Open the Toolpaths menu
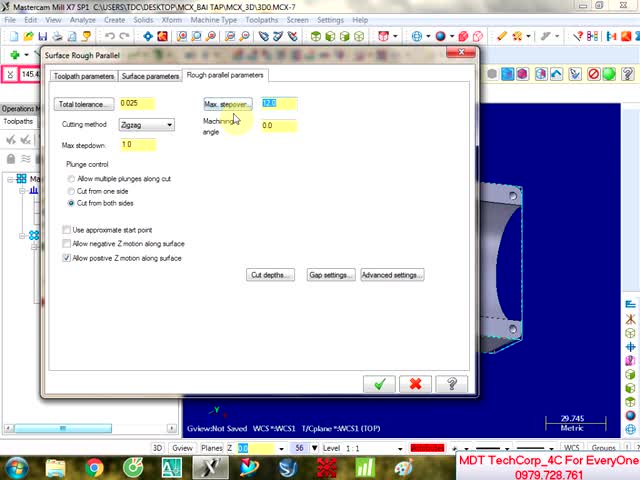This screenshot has width=640, height=480. tap(262, 20)
